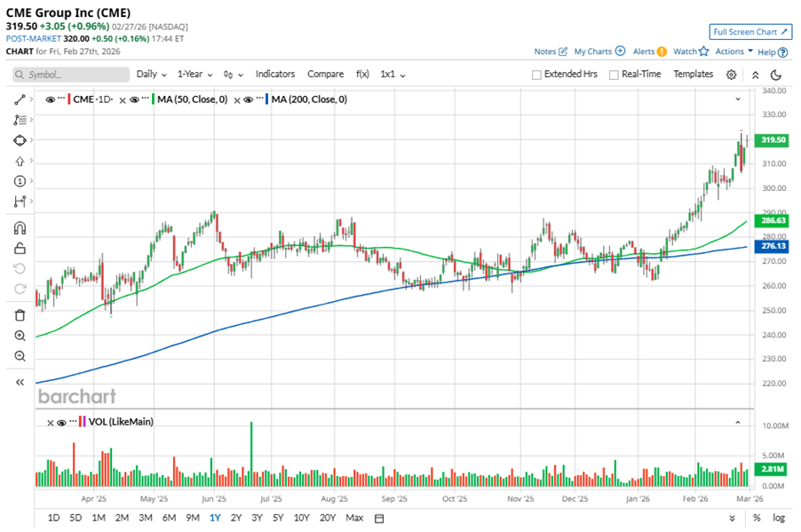Select the 1Y time range
The height and width of the screenshot is (532, 801).
tap(215, 518)
